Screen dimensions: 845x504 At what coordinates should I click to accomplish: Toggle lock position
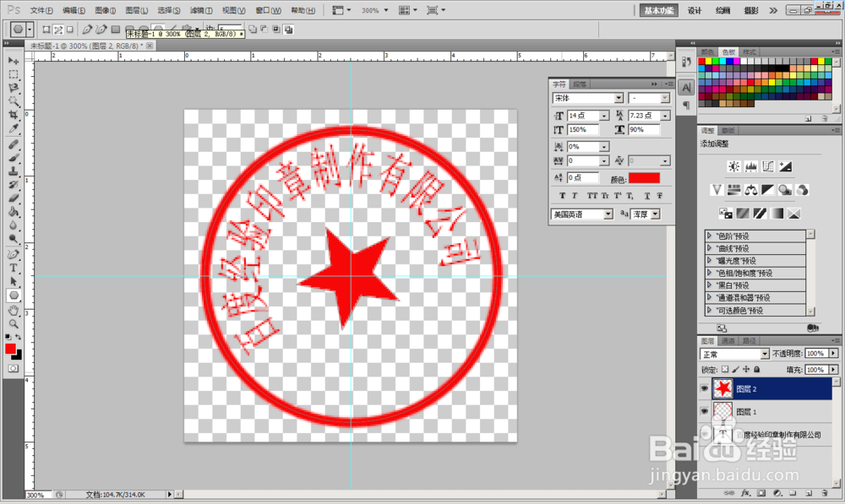click(x=746, y=370)
